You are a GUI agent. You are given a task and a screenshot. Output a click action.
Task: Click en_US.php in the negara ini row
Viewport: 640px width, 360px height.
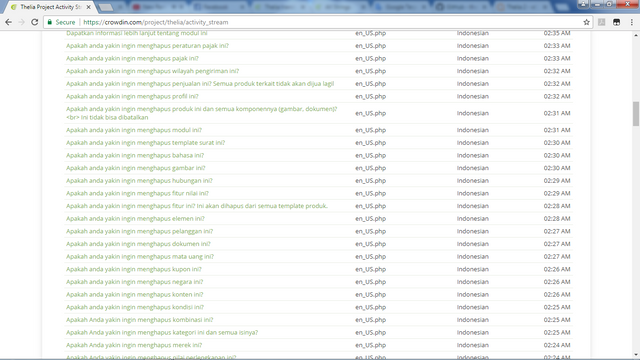370,282
